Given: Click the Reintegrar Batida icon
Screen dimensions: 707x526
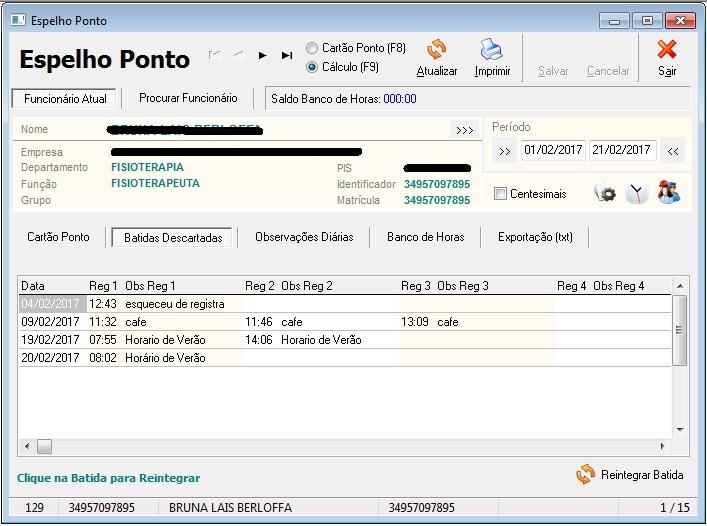Looking at the screenshot, I should click(585, 475).
